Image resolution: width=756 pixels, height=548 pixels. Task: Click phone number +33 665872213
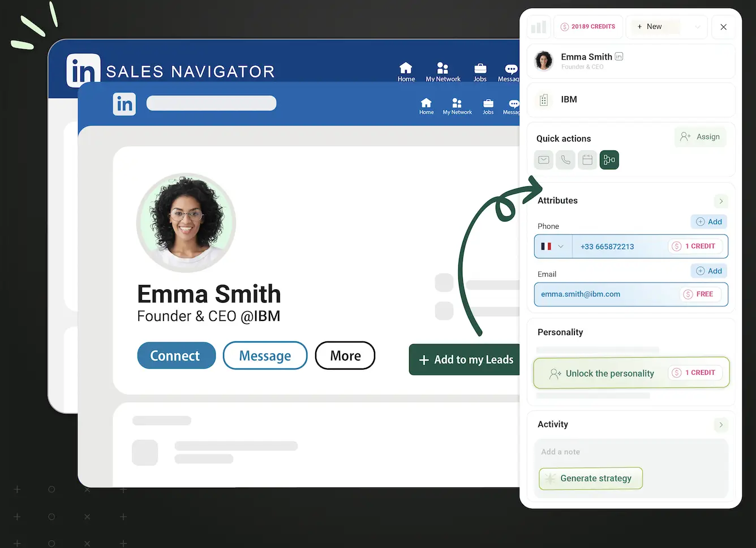tap(607, 247)
